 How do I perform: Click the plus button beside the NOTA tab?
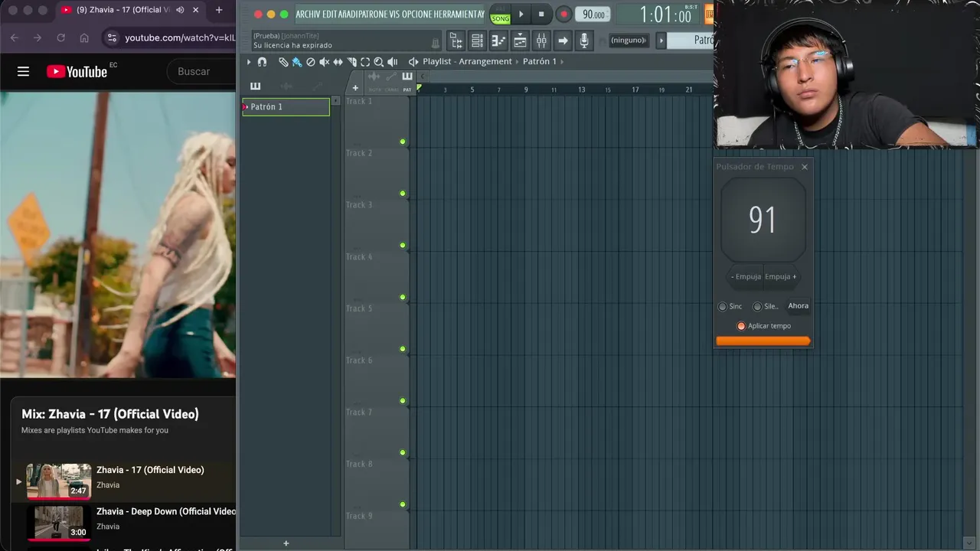pyautogui.click(x=354, y=88)
